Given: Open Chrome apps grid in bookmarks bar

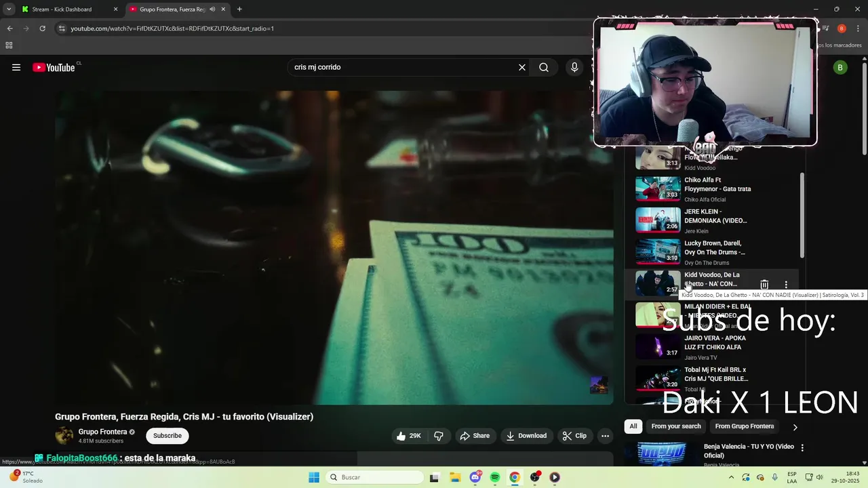Looking at the screenshot, I should pyautogui.click(x=9, y=45).
